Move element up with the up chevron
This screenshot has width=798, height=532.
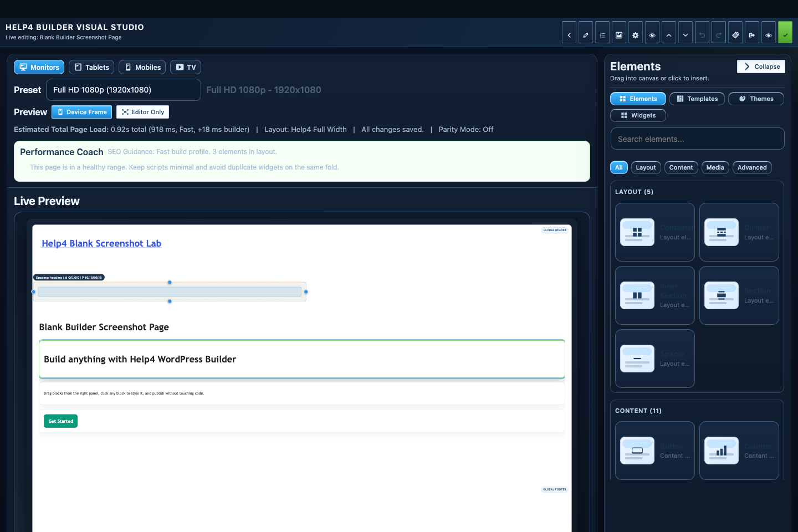pos(669,33)
